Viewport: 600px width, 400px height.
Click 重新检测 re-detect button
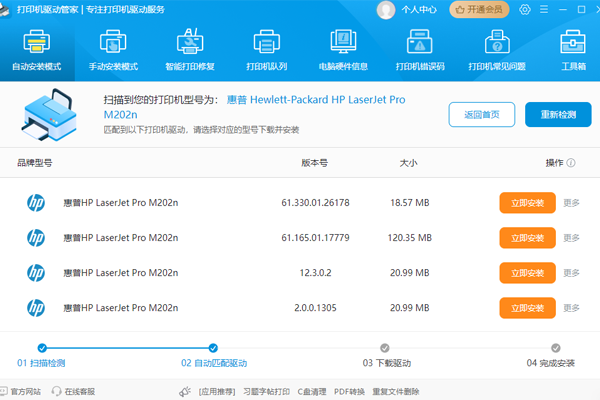coord(558,114)
